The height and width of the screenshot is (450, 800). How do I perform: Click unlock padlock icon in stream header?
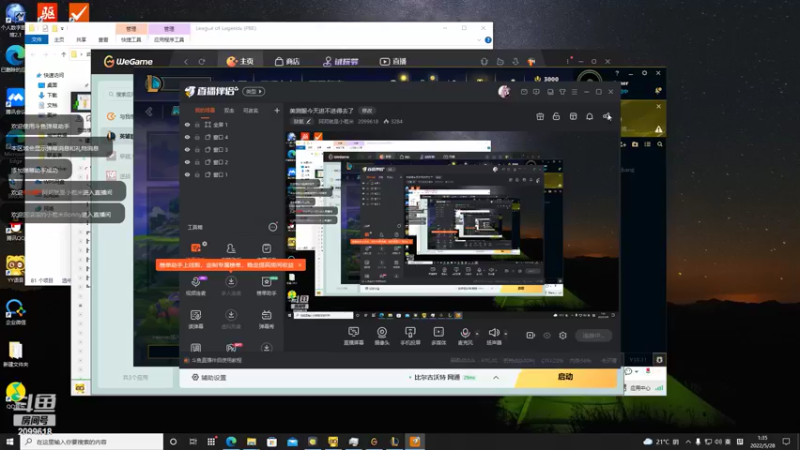pos(556,116)
